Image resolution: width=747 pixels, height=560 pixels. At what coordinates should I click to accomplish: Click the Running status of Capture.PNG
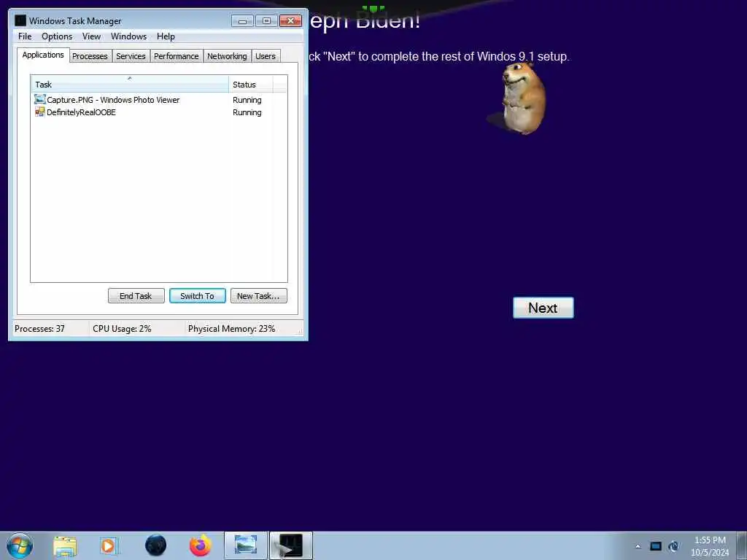[247, 100]
